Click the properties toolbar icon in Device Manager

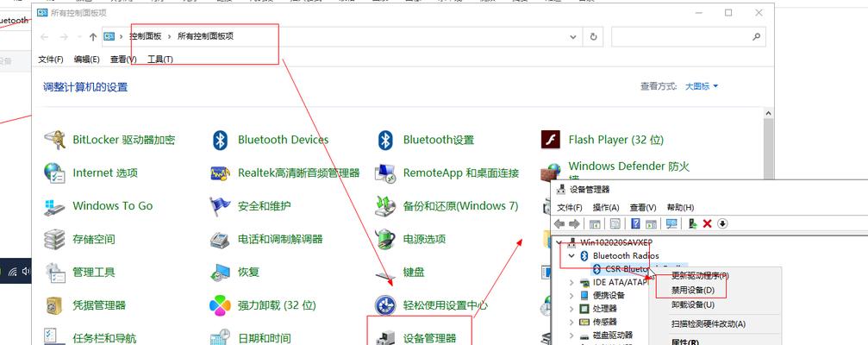point(615,223)
